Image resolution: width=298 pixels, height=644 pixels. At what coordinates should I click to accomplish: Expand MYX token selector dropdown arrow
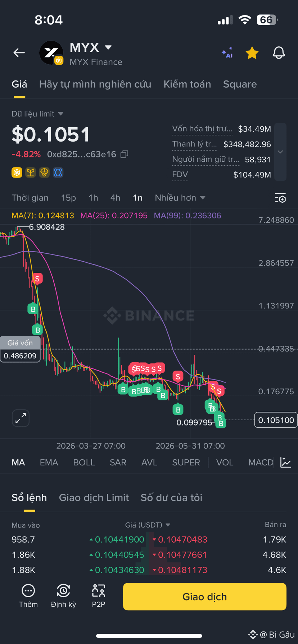click(108, 47)
